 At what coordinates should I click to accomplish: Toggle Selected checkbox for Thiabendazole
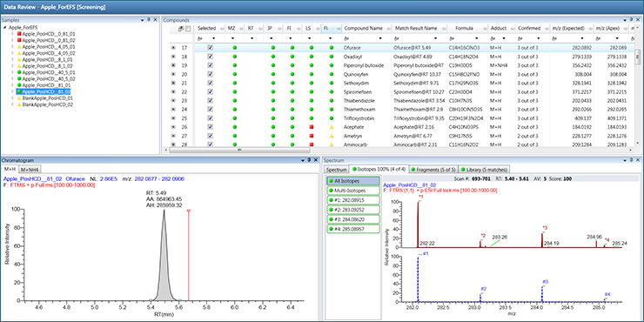211,101
